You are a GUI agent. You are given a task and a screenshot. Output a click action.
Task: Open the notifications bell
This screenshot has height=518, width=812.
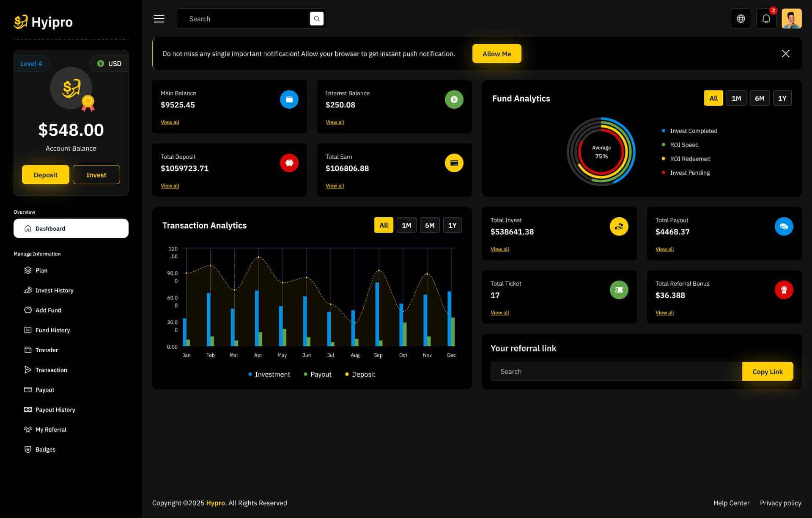pyautogui.click(x=766, y=19)
